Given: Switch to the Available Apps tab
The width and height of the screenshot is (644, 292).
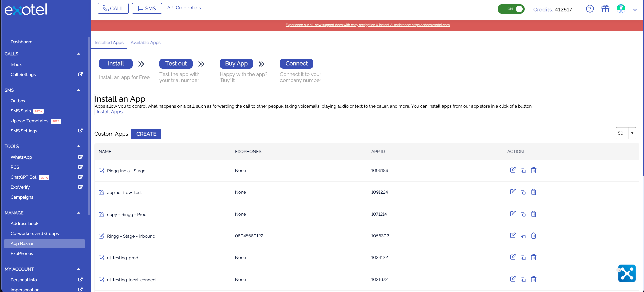Looking at the screenshot, I should pos(145,42).
